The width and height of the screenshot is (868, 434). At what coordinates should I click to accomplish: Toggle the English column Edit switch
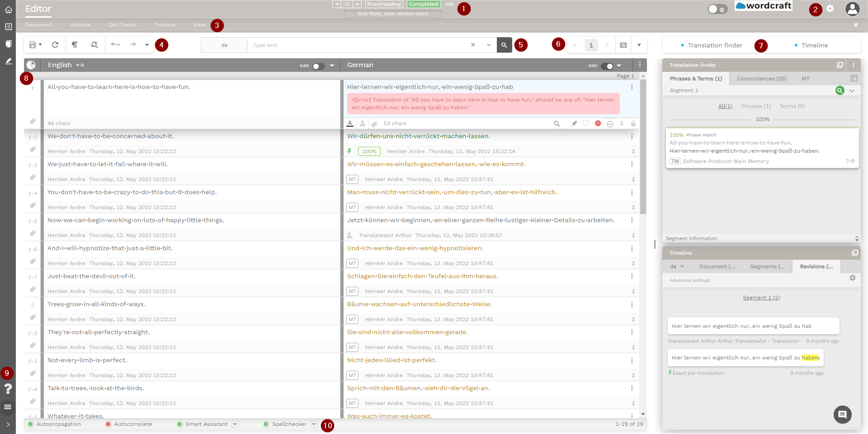pyautogui.click(x=318, y=66)
